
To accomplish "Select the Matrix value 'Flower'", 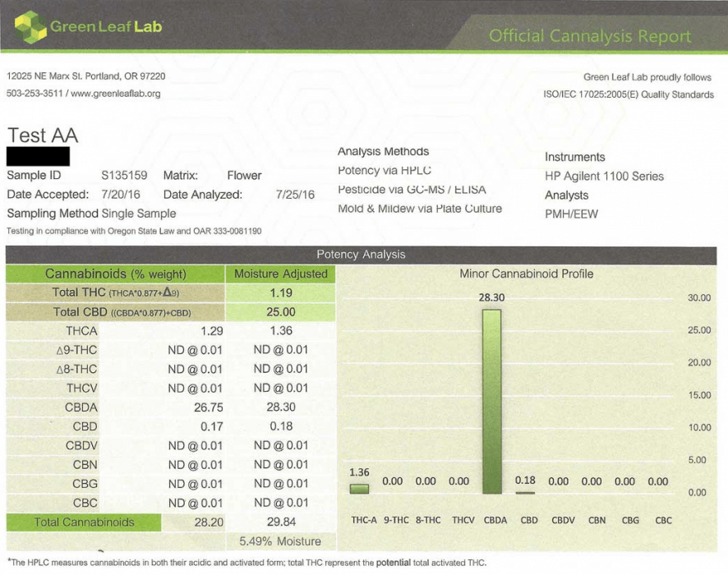I will (x=244, y=176).
